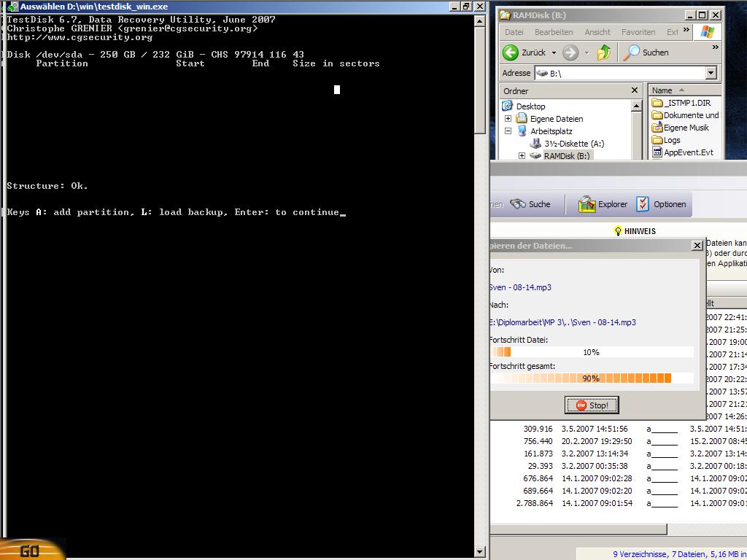747x560 pixels.
Task: Open the Bearbeiten menu
Action: coord(554,32)
